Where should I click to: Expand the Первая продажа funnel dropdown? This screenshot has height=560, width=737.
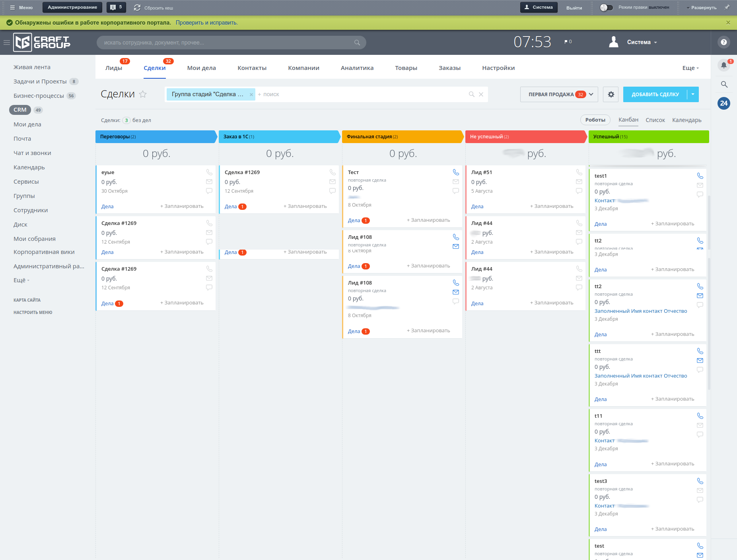pos(591,95)
